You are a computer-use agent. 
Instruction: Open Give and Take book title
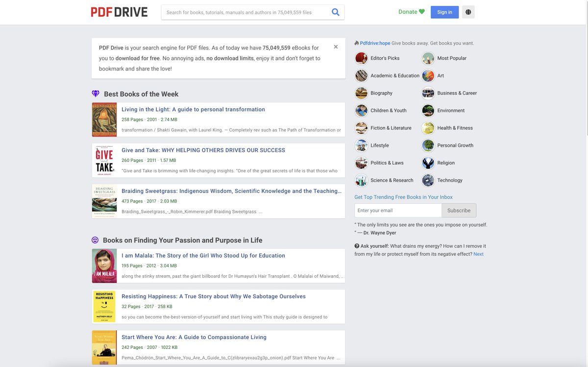[x=203, y=150]
